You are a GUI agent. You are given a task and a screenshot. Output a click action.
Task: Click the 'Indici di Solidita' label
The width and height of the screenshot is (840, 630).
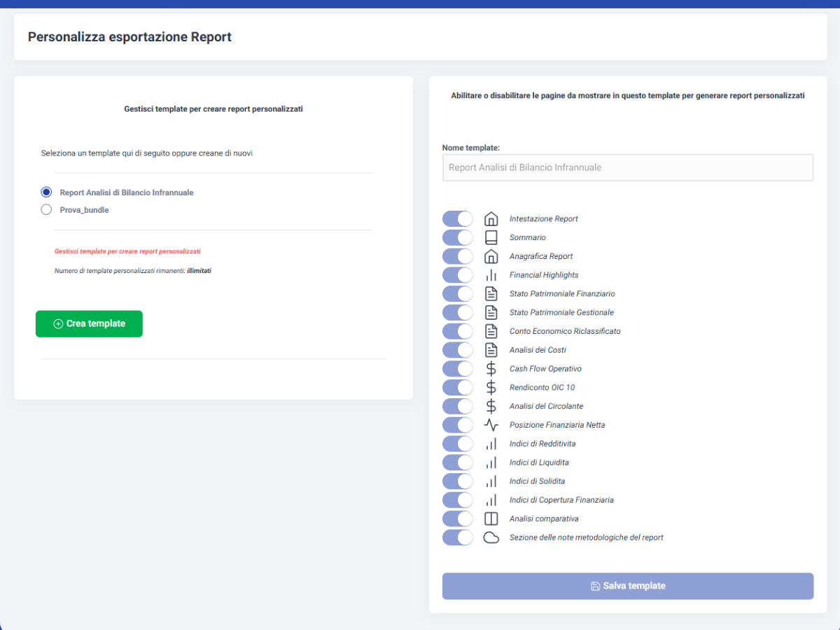537,482
